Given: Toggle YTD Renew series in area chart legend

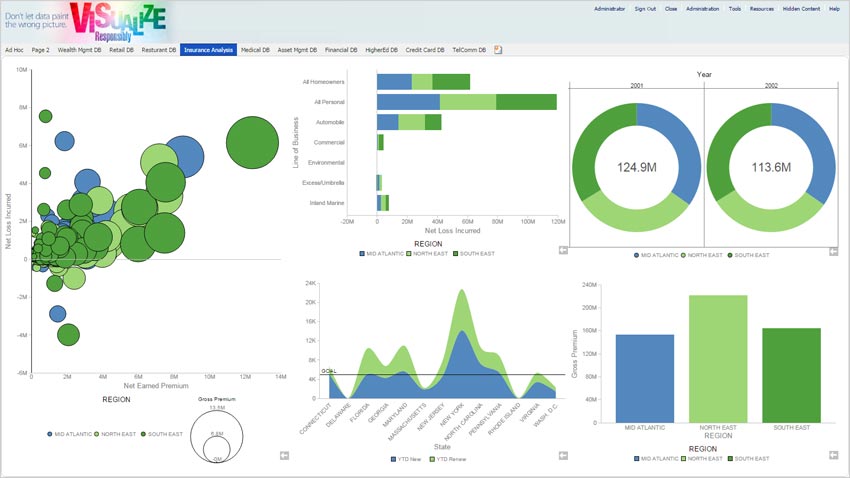Looking at the screenshot, I should pos(443,459).
